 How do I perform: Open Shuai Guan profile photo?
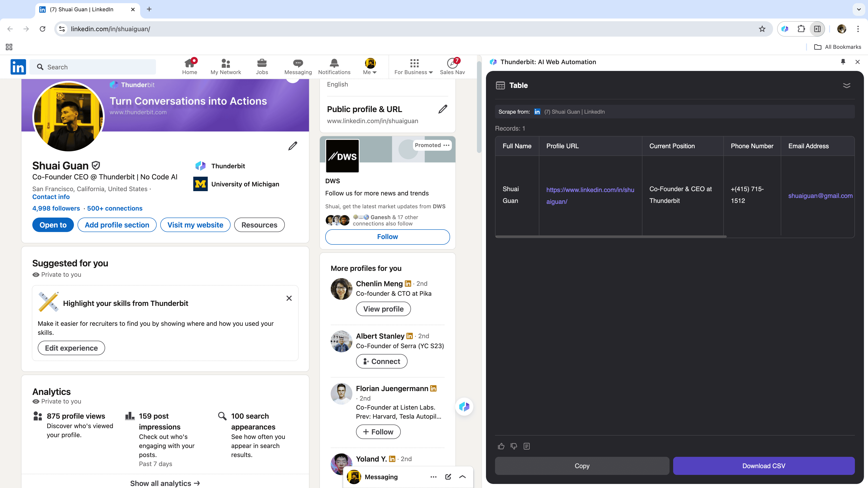pos(69,117)
